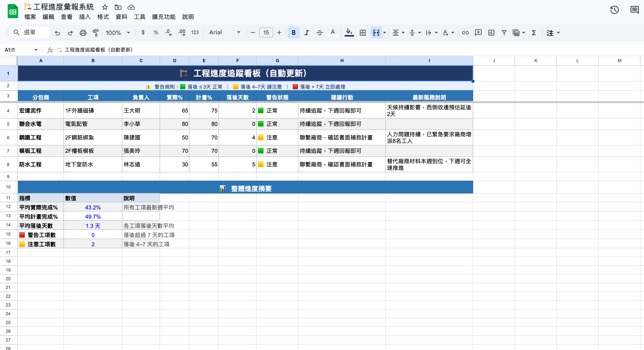
Task: Decrease font size with minus button
Action: point(253,32)
